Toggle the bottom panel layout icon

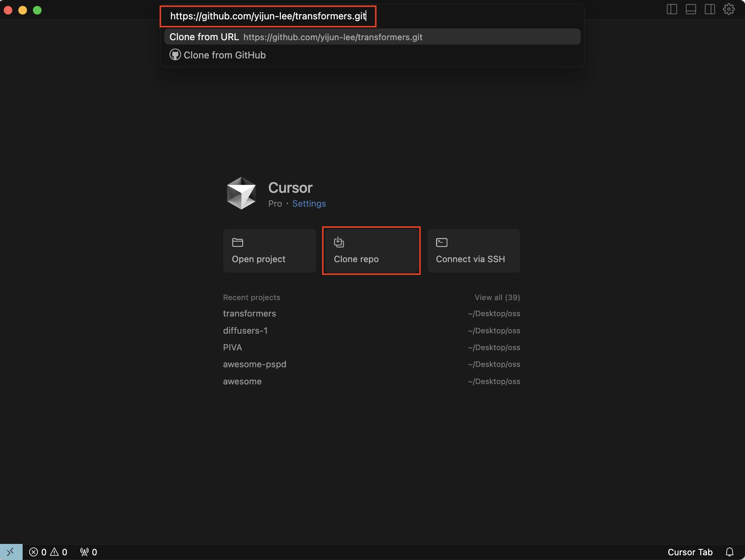click(691, 9)
